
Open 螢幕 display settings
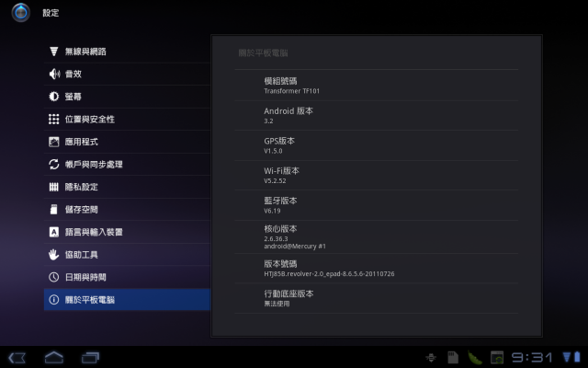click(x=127, y=97)
